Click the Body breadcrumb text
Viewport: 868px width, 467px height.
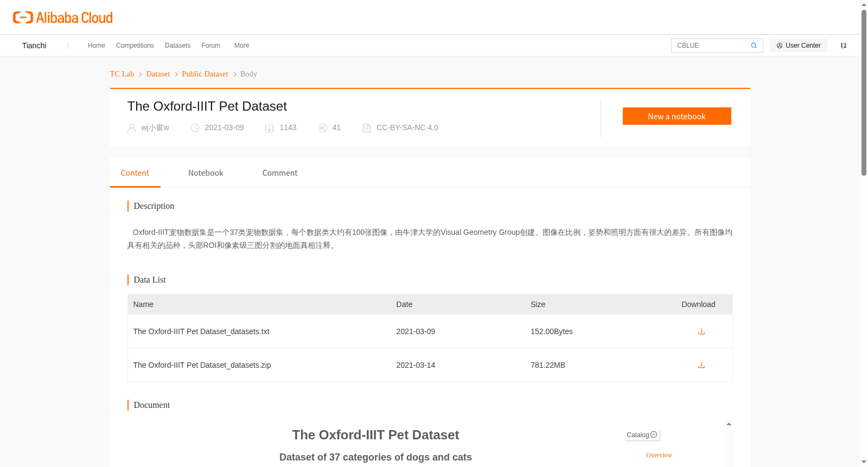click(248, 74)
